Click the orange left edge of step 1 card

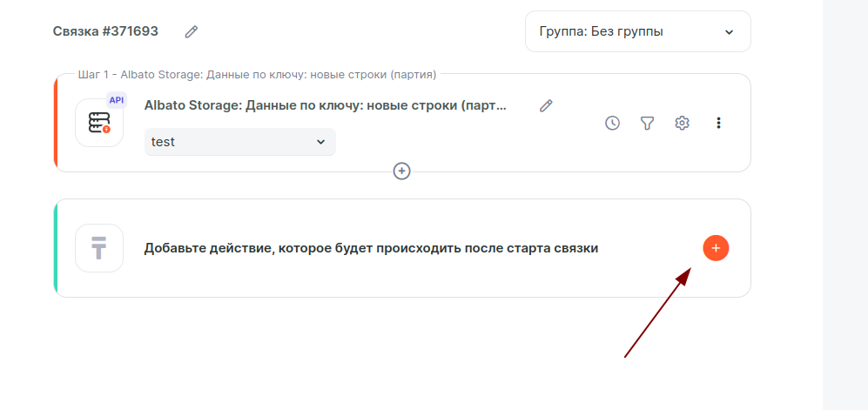[56, 123]
